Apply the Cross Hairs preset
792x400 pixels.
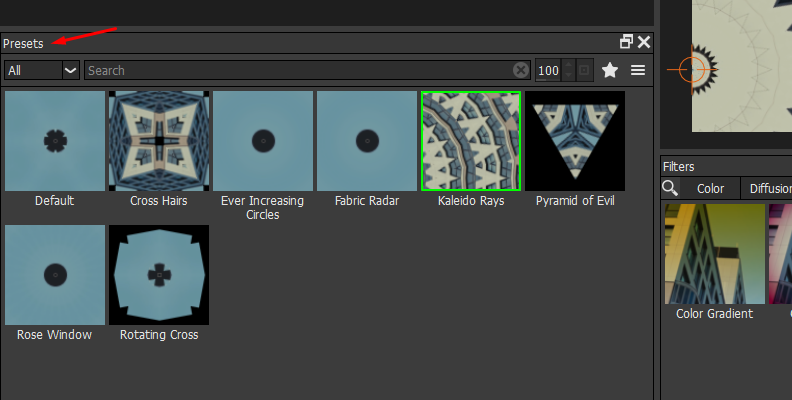[159, 141]
